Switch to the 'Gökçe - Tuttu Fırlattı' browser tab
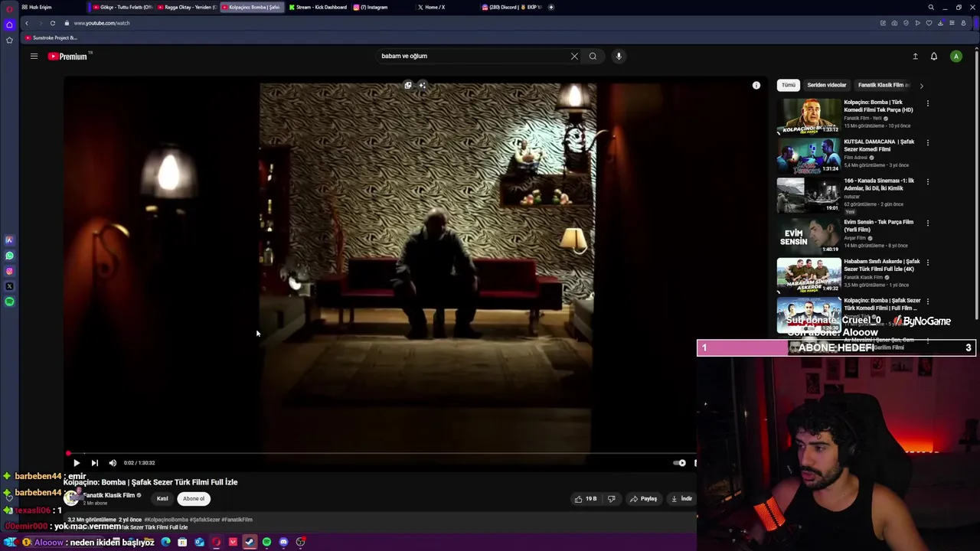Image resolution: width=980 pixels, height=551 pixels. point(122,7)
